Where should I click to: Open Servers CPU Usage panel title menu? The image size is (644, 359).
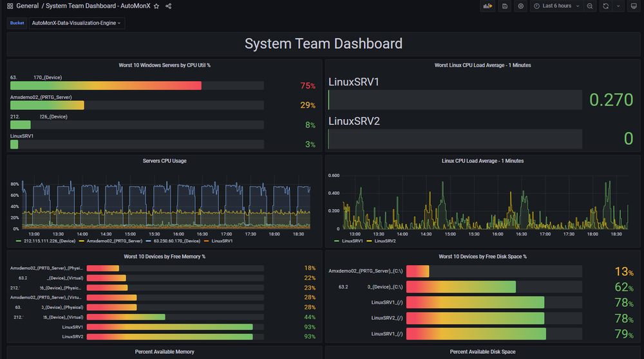tap(164, 161)
